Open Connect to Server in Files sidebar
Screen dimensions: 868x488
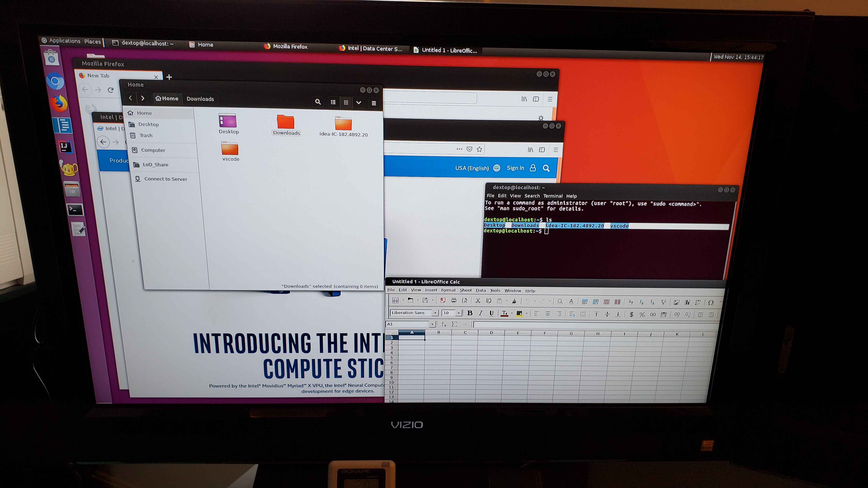coord(166,179)
